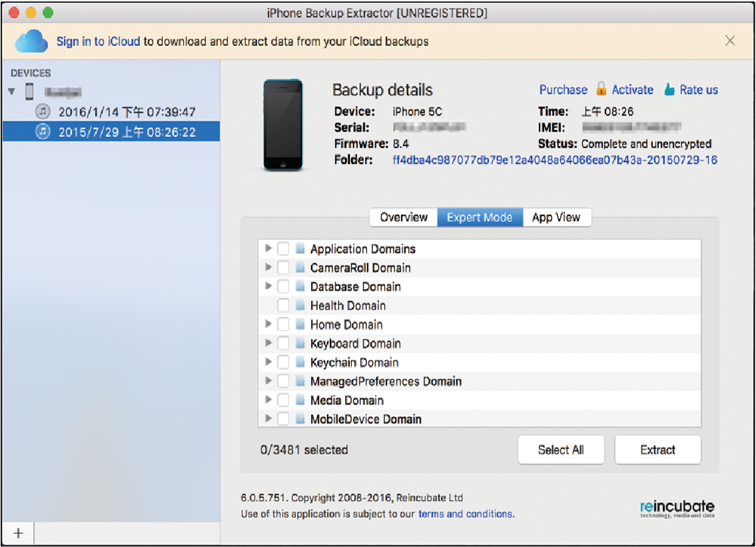Check the Health Domain checkbox
Viewport: 756px width, 547px height.
(283, 306)
